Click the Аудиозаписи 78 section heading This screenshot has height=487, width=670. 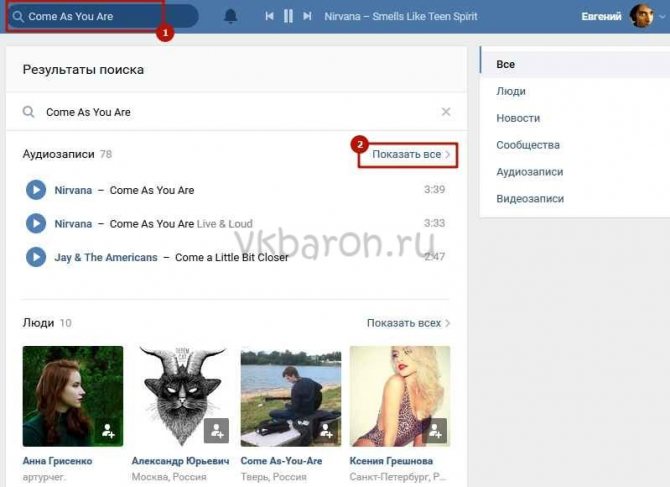(x=67, y=154)
